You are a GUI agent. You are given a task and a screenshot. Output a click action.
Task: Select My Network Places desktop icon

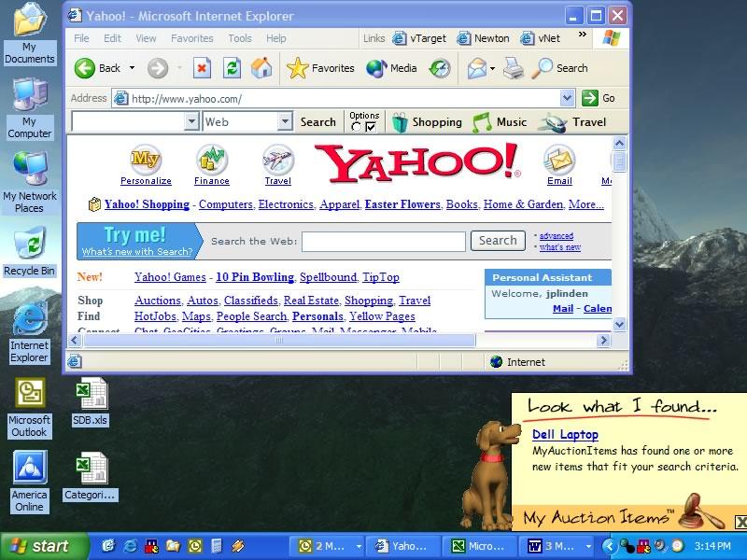[x=30, y=182]
